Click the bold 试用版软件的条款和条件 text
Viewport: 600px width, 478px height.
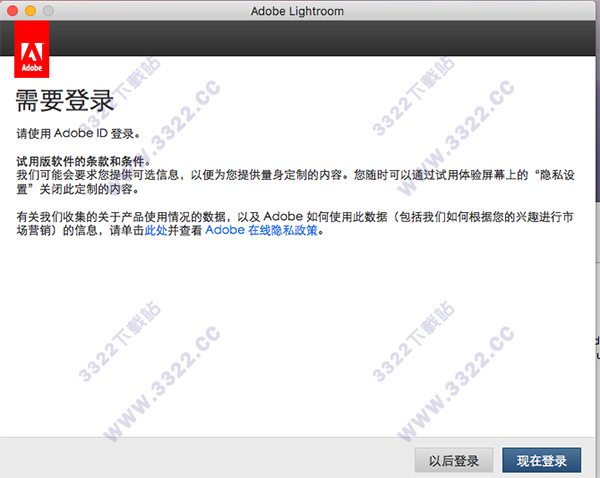click(x=83, y=161)
